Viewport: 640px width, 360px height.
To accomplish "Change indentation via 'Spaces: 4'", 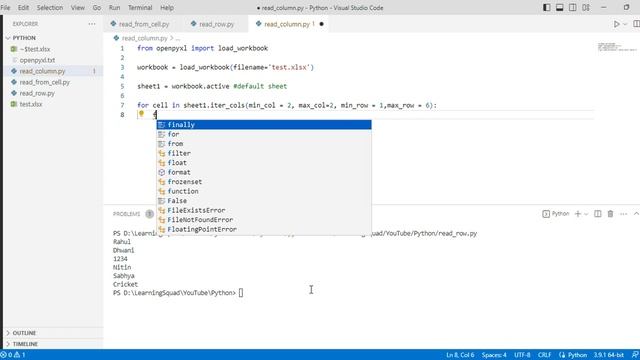I will coord(494,355).
